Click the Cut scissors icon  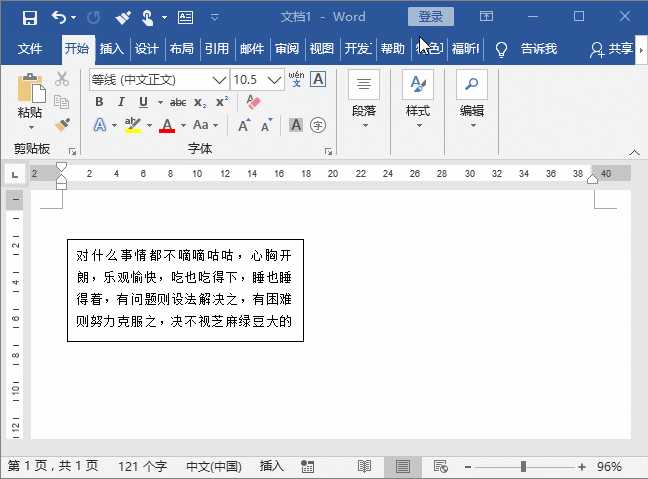pos(62,79)
